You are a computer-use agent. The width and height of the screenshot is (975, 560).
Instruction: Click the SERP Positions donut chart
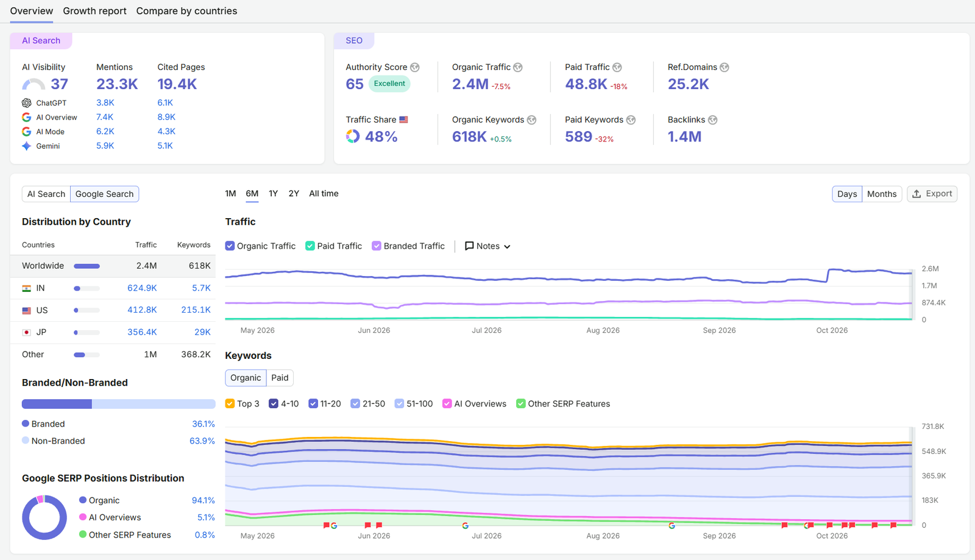44,517
